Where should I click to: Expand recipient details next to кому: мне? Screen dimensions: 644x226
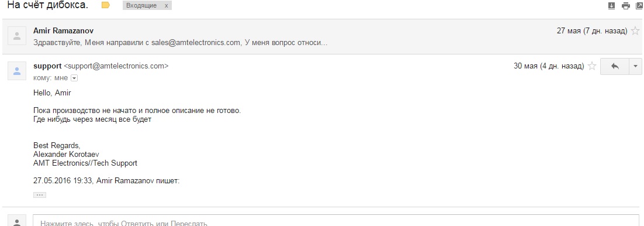[74, 78]
